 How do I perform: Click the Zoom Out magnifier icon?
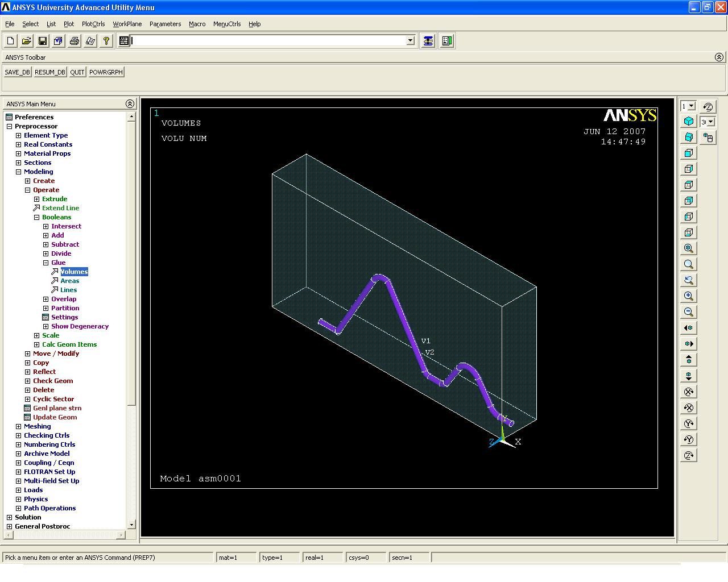tap(689, 312)
